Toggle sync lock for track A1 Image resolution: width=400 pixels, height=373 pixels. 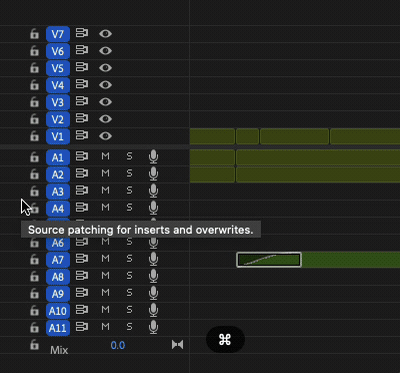(x=82, y=156)
